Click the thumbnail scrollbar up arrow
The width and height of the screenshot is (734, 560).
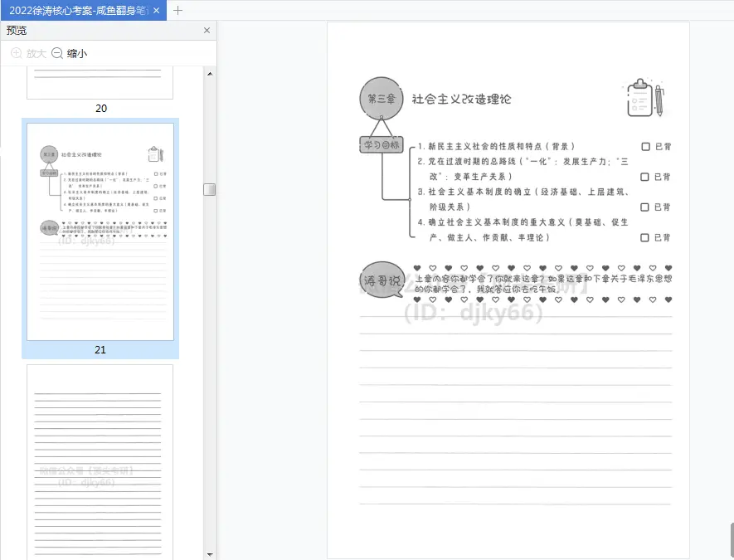pos(210,74)
